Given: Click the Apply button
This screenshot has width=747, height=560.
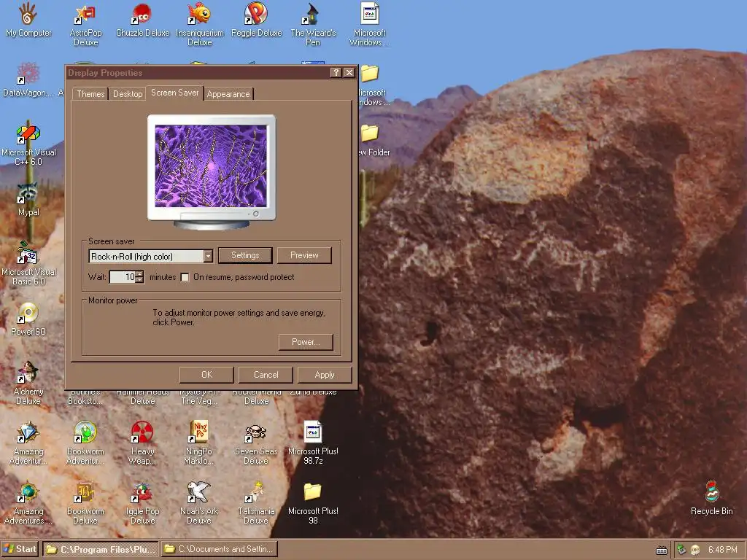Looking at the screenshot, I should click(325, 375).
